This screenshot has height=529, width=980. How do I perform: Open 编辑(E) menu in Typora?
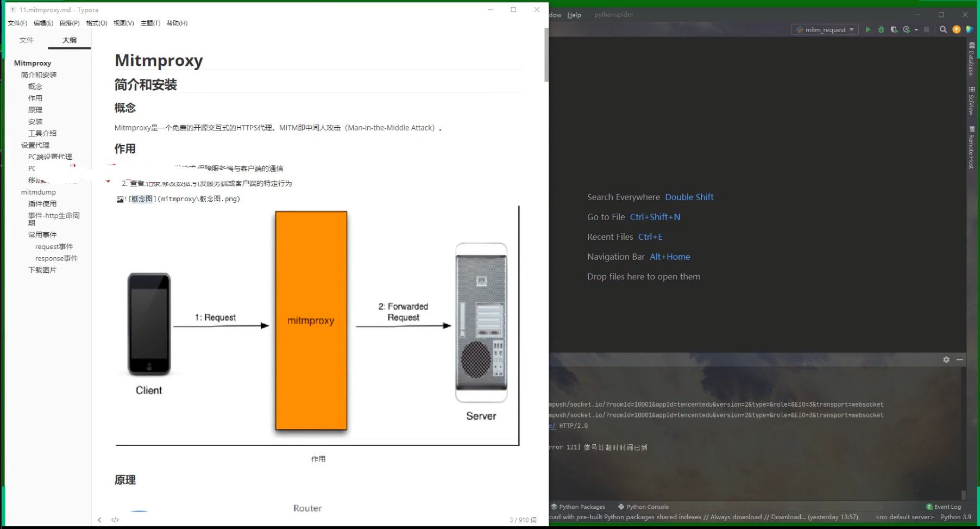pos(43,23)
